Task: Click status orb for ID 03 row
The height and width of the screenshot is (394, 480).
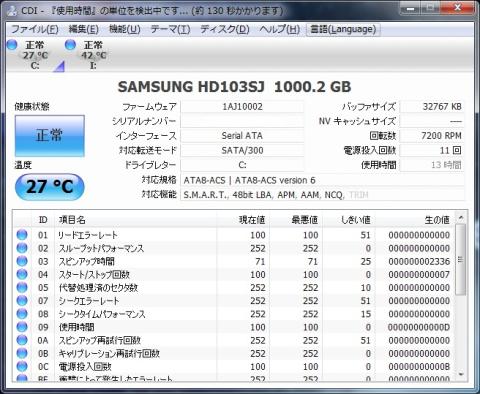Action: 22,261
